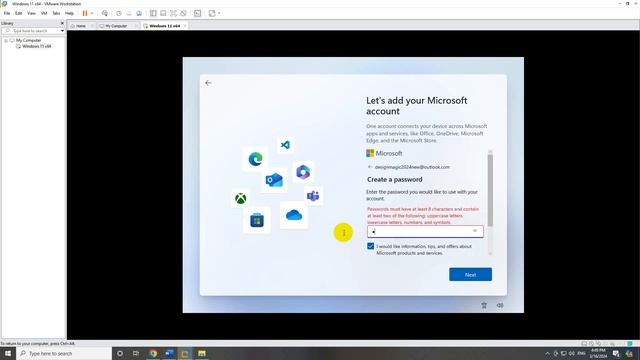Collapse the My Computer tree node
This screenshot has width=640, height=360.
[x=6, y=40]
